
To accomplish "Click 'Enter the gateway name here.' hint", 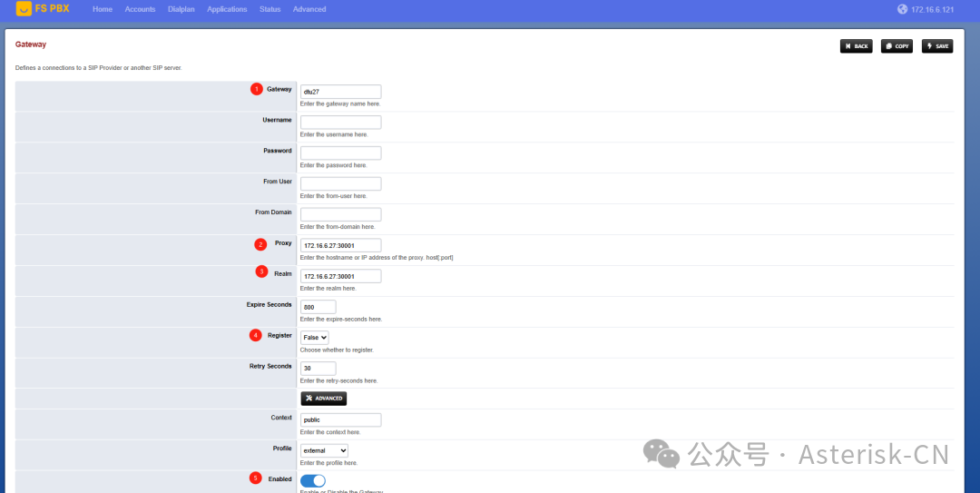I will (340, 104).
